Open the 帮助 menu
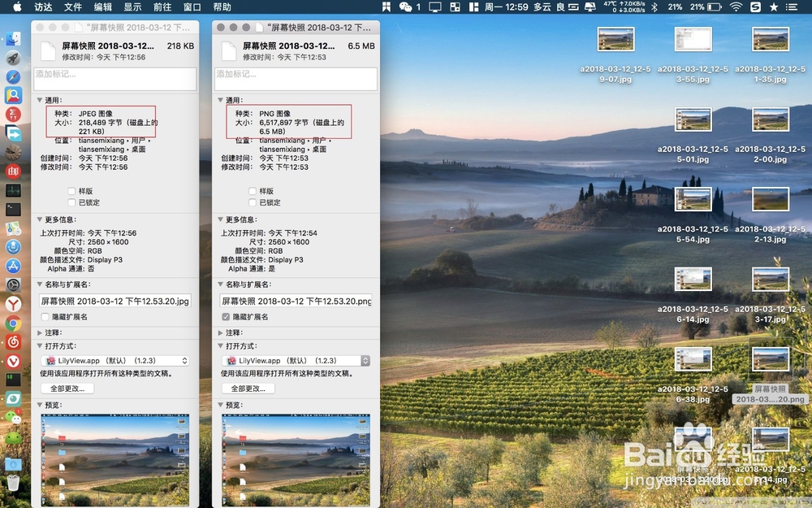The height and width of the screenshot is (508, 812). click(222, 7)
